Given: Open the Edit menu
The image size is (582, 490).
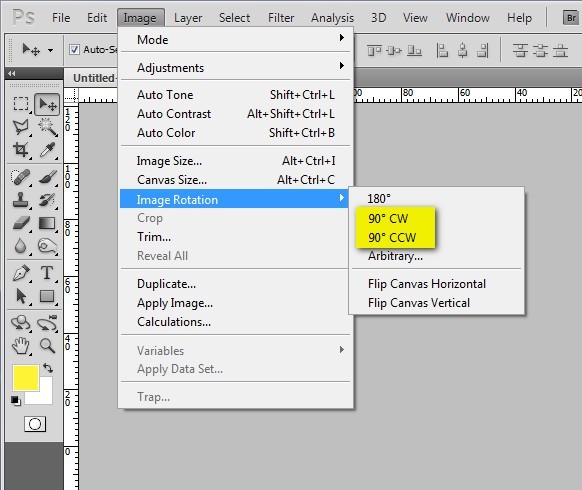Looking at the screenshot, I should (97, 17).
